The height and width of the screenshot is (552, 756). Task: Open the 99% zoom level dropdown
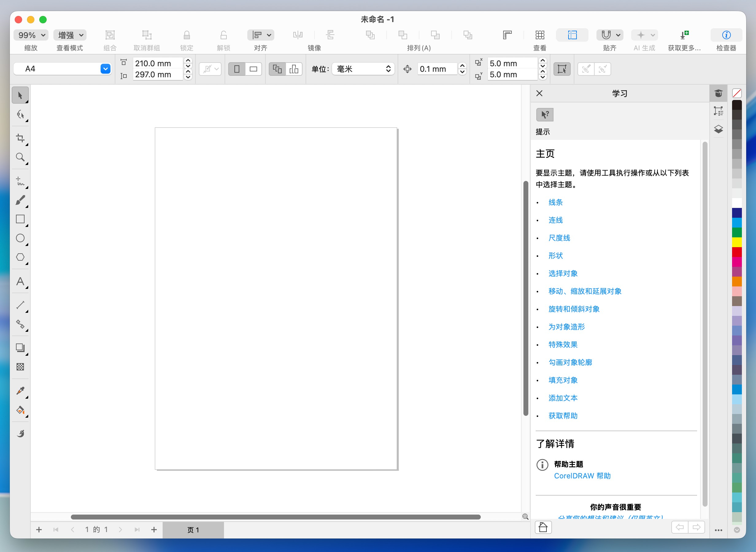coord(31,35)
